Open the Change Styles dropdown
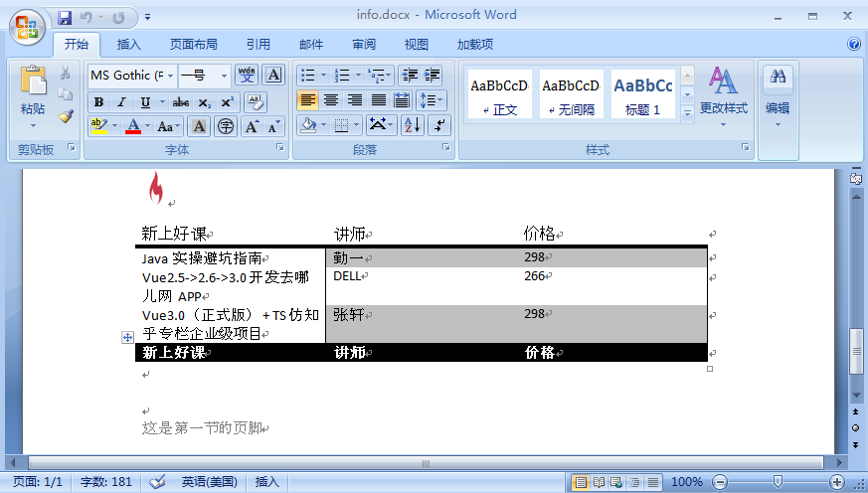The image size is (868, 493). pos(723,96)
